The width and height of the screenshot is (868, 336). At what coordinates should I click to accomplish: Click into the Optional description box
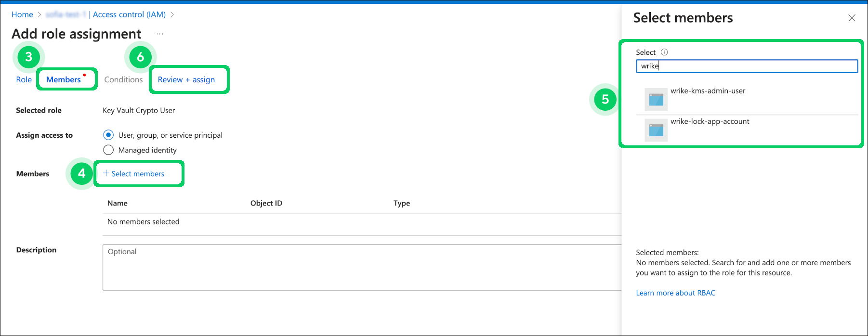pyautogui.click(x=362, y=267)
